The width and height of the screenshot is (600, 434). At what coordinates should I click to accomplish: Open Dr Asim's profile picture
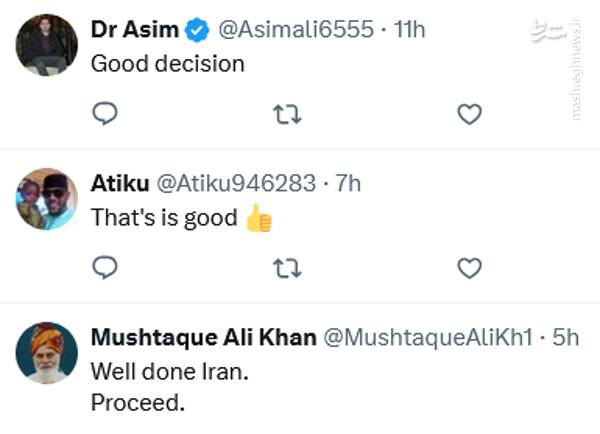(46, 45)
